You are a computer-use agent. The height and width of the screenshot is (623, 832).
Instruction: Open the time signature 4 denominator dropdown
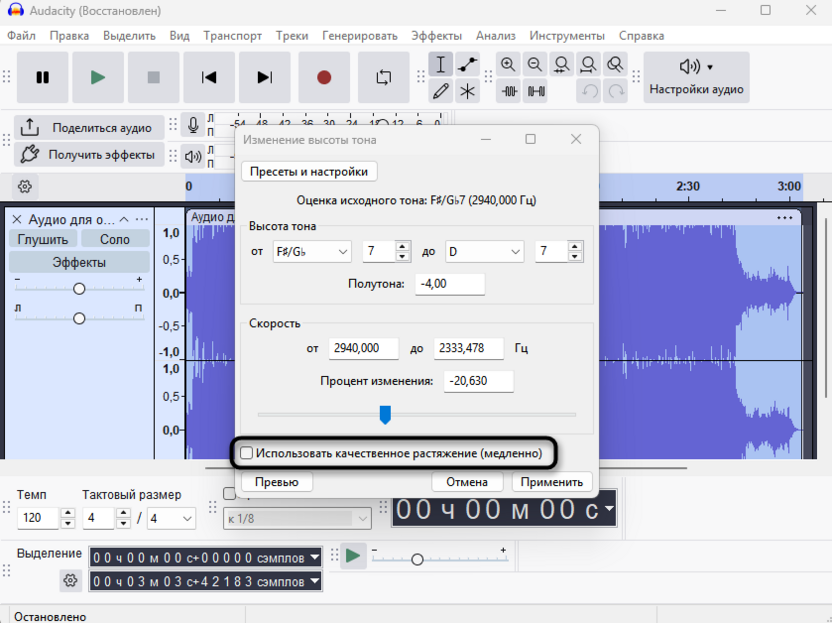click(171, 518)
